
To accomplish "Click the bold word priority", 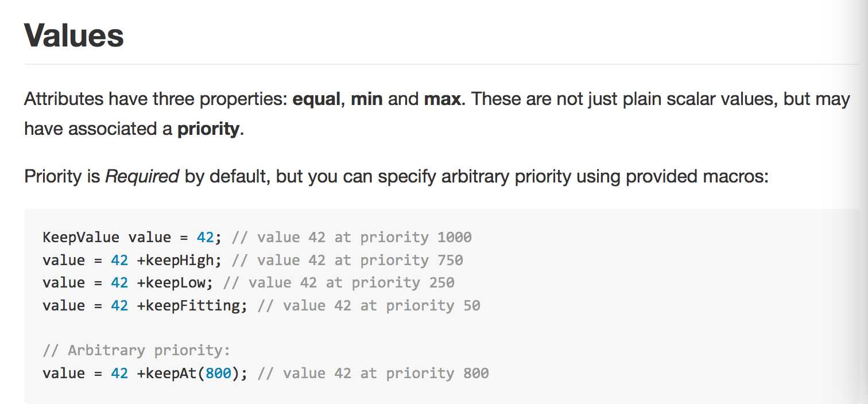I will (x=208, y=129).
